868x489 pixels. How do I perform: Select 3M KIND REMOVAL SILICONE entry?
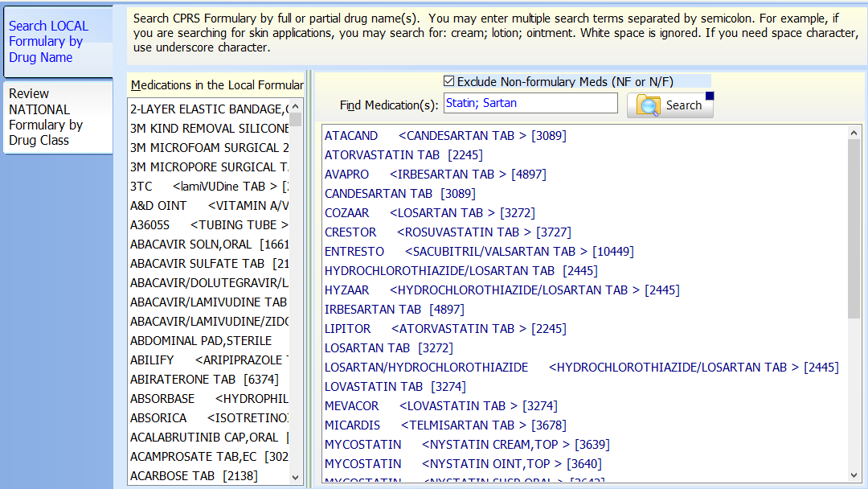tap(209, 129)
